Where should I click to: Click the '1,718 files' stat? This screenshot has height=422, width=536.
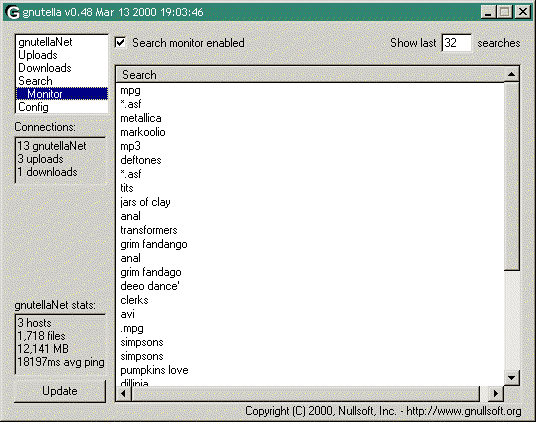(41, 336)
